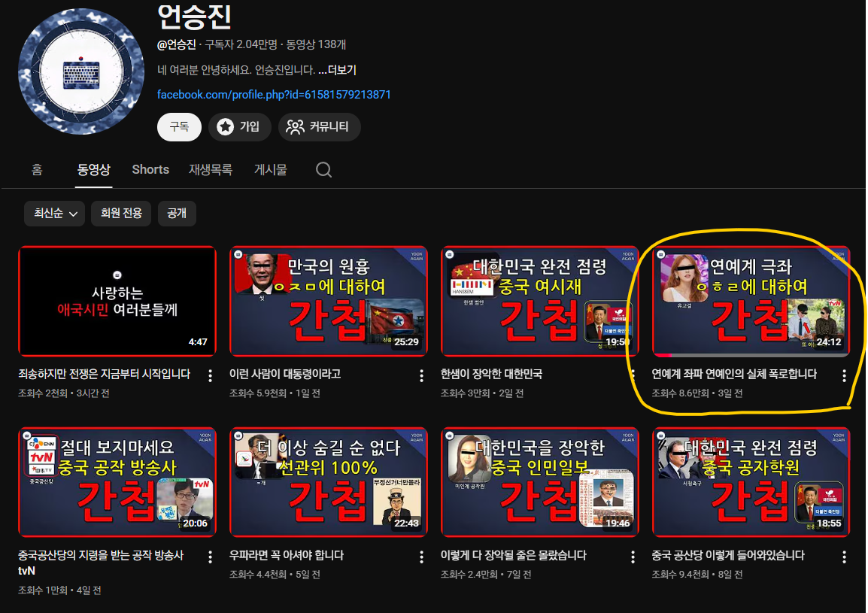Screen dimensions: 868x613
Task: Open video titled 한샘이 장악한 대한민국
Action: [x=492, y=375]
